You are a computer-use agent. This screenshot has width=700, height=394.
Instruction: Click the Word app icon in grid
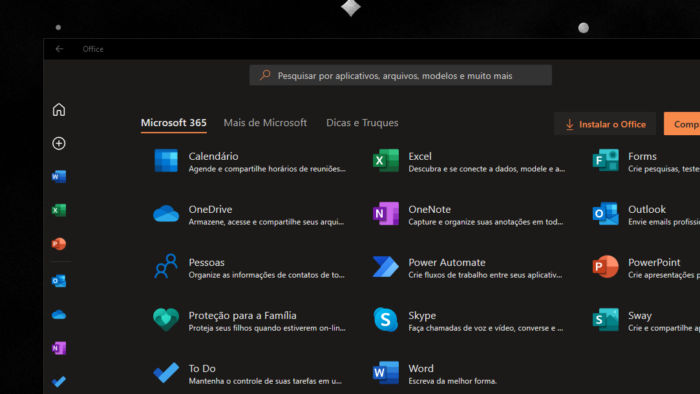[x=386, y=373]
